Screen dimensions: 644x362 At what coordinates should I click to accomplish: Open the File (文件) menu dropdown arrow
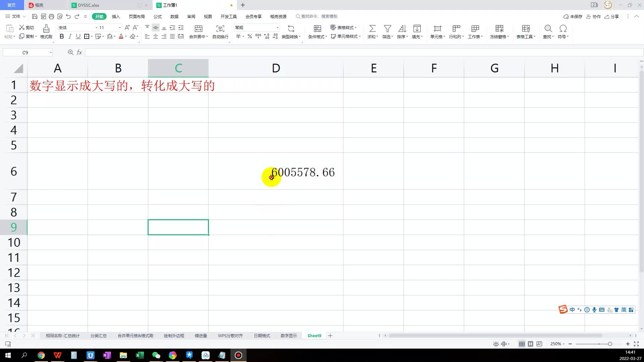(24, 16)
